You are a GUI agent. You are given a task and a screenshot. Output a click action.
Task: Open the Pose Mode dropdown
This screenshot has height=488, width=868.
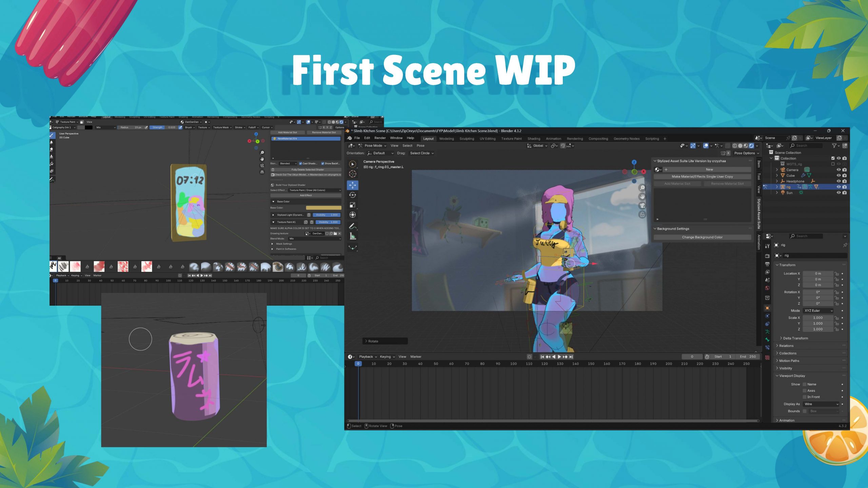[x=372, y=146]
